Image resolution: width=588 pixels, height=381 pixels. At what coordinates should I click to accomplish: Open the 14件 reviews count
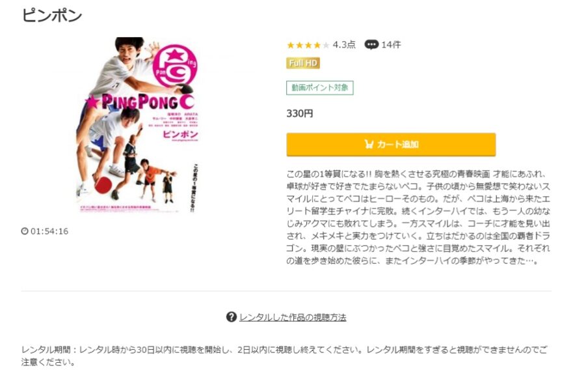(x=391, y=45)
